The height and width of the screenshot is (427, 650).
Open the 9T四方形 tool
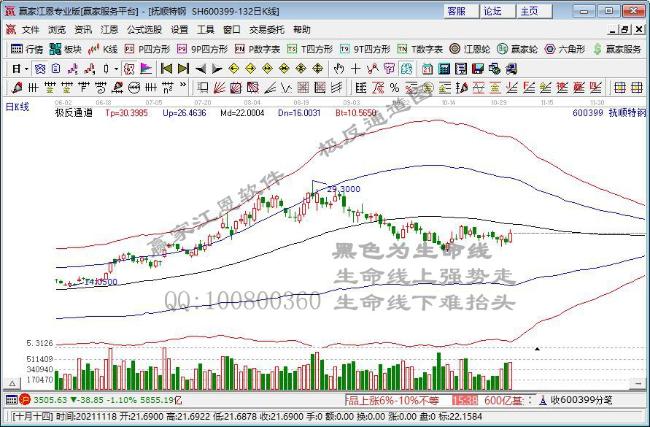(365, 49)
